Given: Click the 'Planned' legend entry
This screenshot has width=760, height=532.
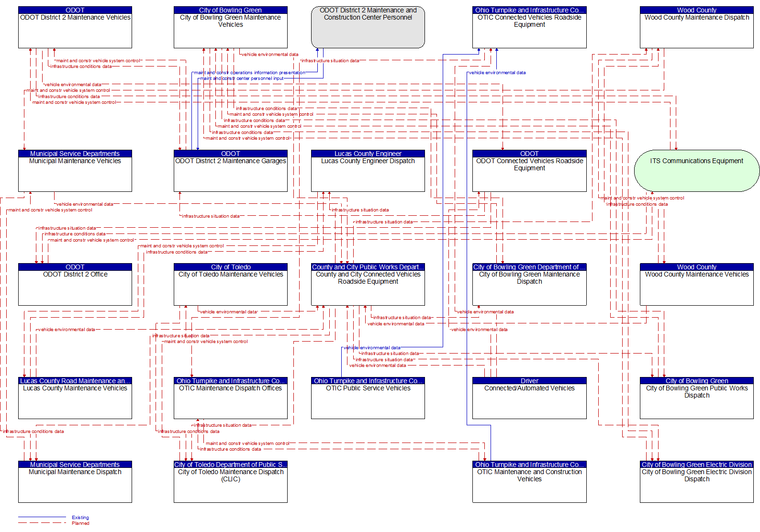Looking at the screenshot, I should (x=80, y=523).
